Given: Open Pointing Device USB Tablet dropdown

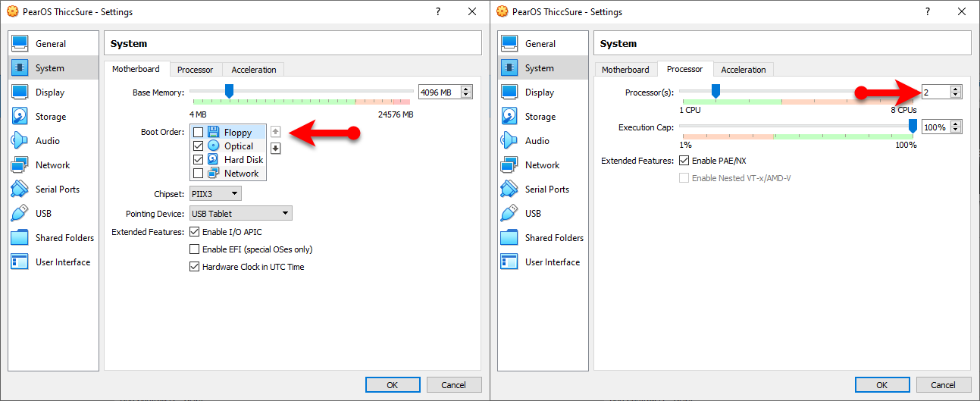Looking at the screenshot, I should (240, 214).
